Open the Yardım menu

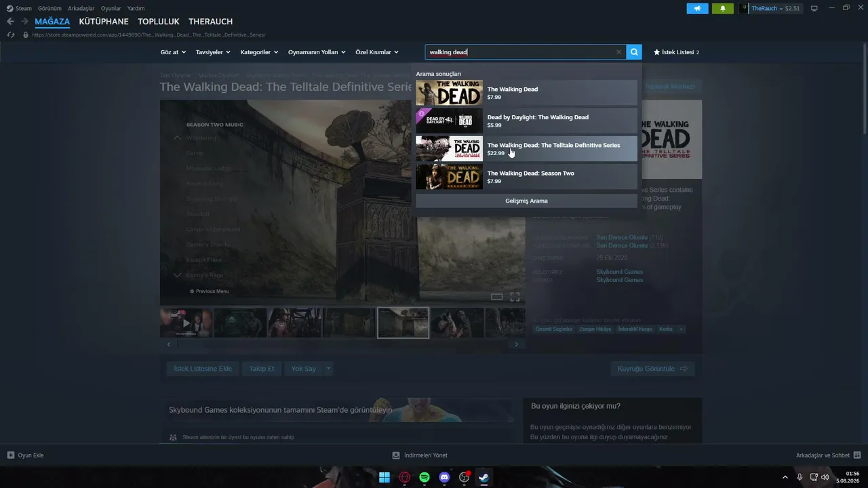136,8
